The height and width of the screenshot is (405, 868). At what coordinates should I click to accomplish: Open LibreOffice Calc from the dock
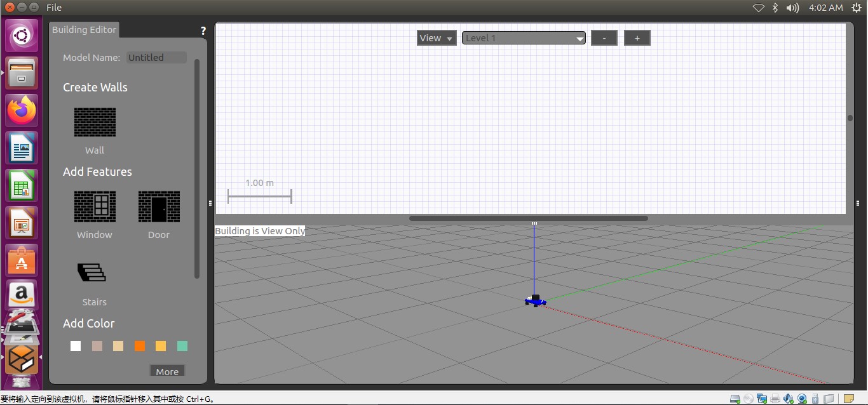[22, 186]
